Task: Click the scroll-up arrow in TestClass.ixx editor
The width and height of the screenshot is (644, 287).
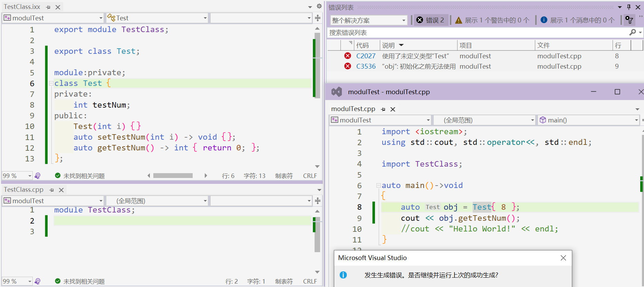Action: click(x=317, y=29)
